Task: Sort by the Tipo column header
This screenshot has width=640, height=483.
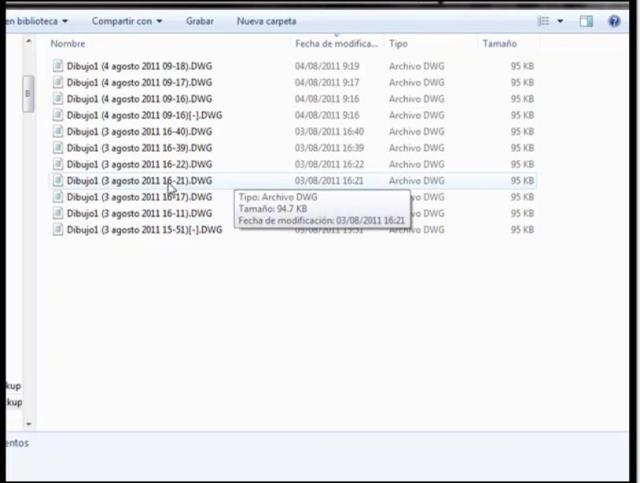Action: tap(398, 44)
